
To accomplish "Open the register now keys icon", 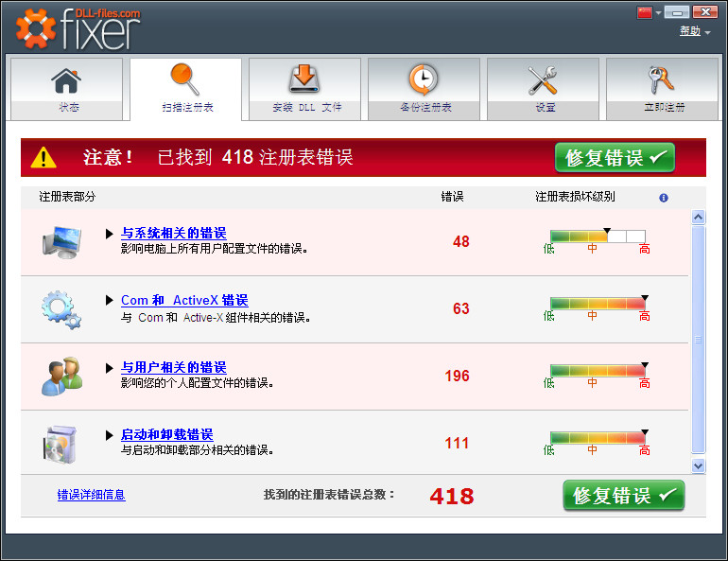I will click(x=661, y=79).
